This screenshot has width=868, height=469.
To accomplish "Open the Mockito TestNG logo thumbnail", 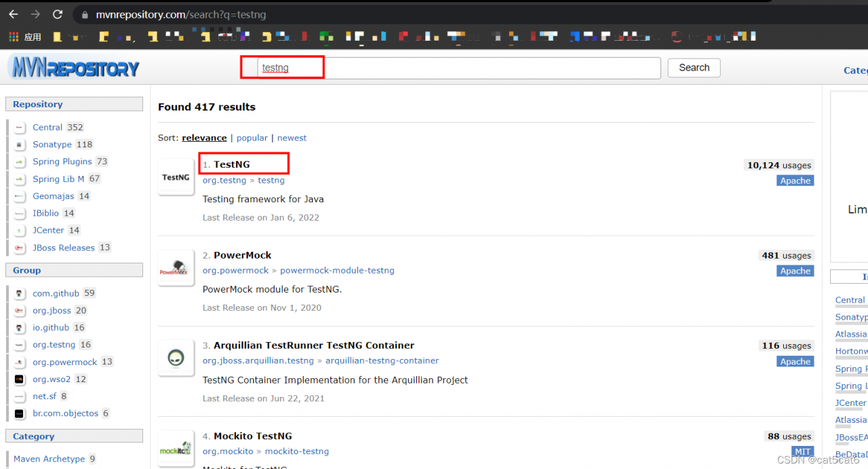I will click(176, 449).
